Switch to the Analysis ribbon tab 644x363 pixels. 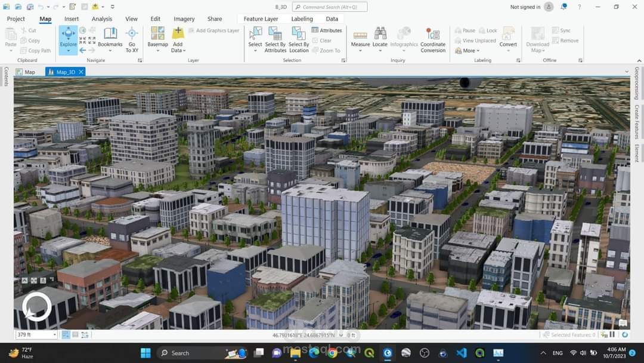[102, 19]
